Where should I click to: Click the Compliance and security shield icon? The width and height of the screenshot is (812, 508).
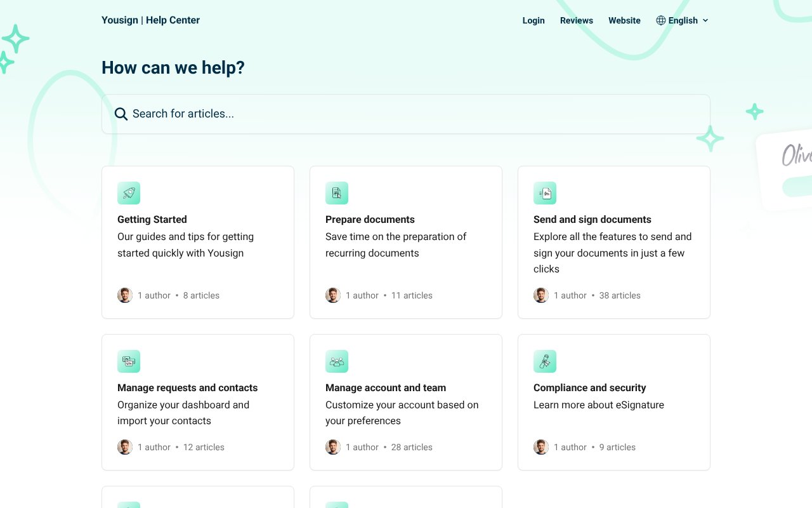point(545,361)
